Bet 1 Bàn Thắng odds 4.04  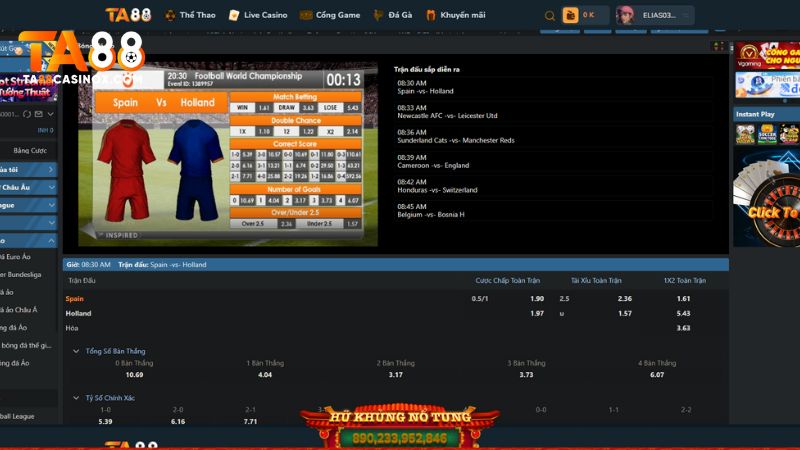(x=265, y=375)
